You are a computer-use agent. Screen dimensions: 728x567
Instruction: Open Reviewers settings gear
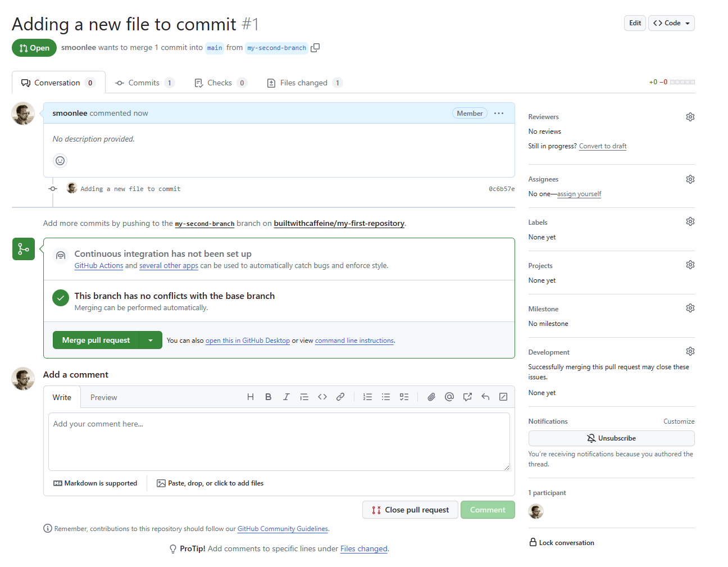[x=690, y=117]
